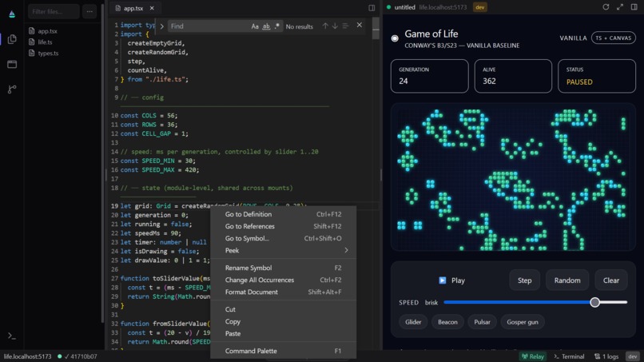Click the dev badge beside preview URL
The height and width of the screenshot is (362, 644).
click(479, 7)
